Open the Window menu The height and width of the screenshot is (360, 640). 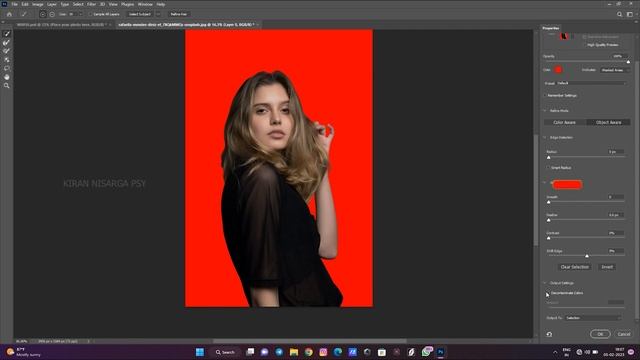click(145, 4)
